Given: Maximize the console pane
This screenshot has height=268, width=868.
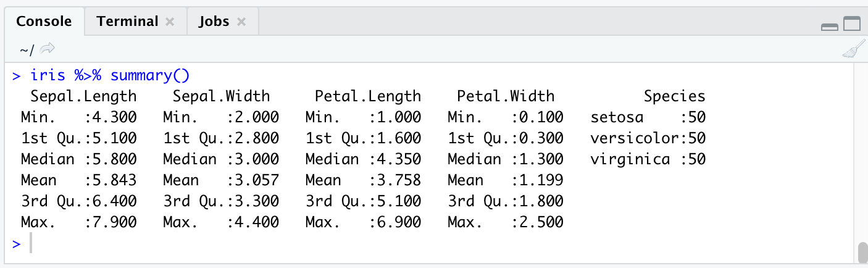Looking at the screenshot, I should point(852,24).
